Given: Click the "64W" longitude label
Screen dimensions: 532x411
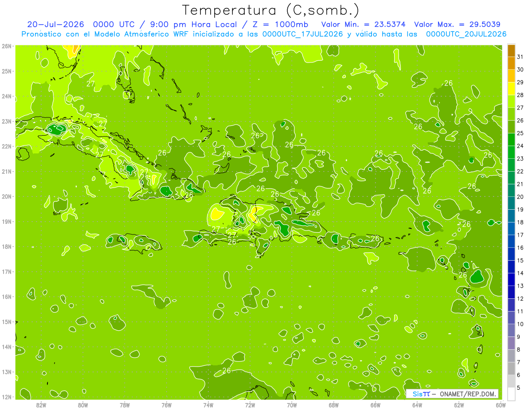Looking at the screenshot, I should 417,405.
